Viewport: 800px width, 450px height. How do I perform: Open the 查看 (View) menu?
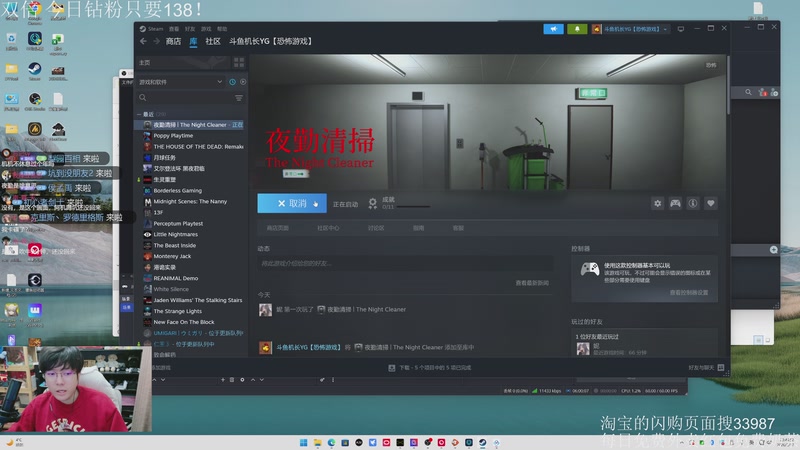[174, 29]
